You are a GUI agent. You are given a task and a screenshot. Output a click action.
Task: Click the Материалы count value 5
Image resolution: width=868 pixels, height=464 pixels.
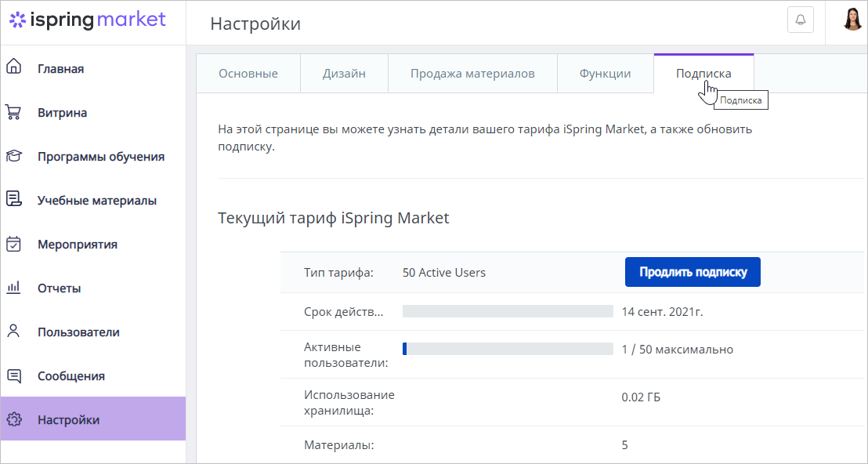click(x=624, y=444)
